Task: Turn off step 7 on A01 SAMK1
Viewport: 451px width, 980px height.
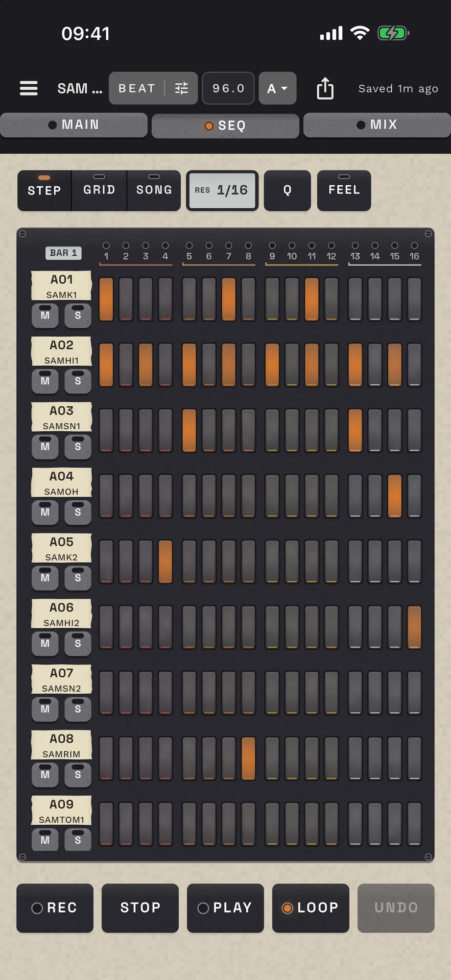Action: pos(229,299)
